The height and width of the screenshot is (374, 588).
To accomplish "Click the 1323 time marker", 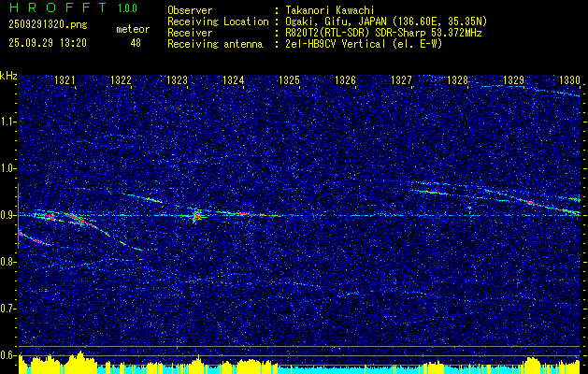I will coord(177,80).
